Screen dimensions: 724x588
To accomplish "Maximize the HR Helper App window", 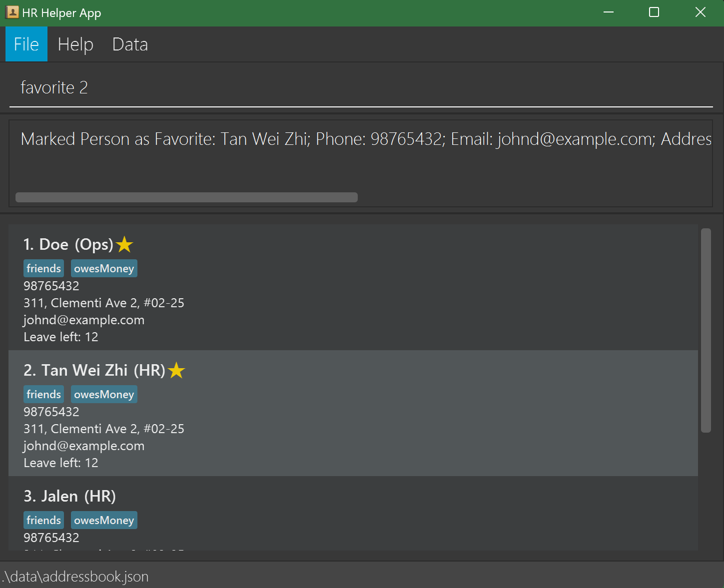I will point(654,12).
